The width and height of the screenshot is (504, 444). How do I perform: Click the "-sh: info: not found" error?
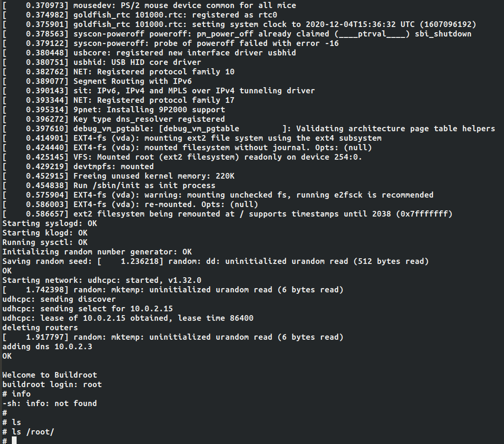[50, 403]
